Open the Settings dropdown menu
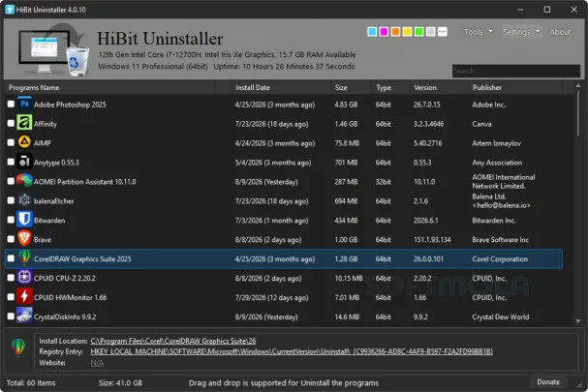Screen dimensions: 588x392 [521, 32]
